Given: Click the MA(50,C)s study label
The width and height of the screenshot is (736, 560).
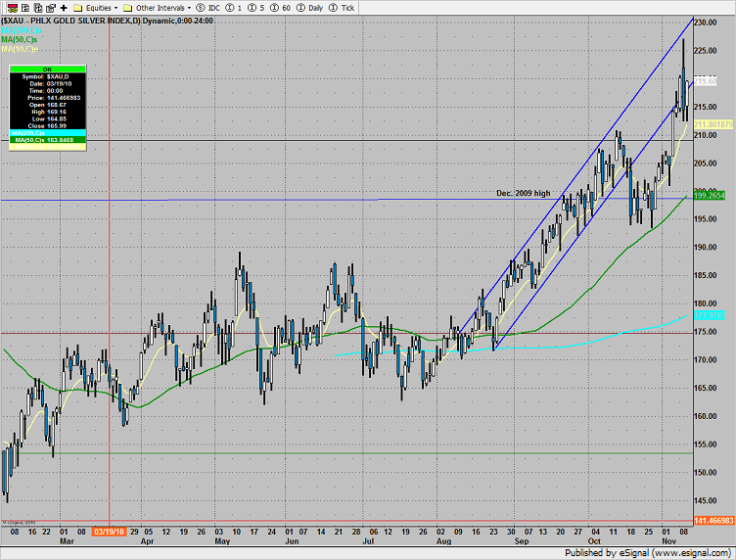Looking at the screenshot, I should click(20, 39).
